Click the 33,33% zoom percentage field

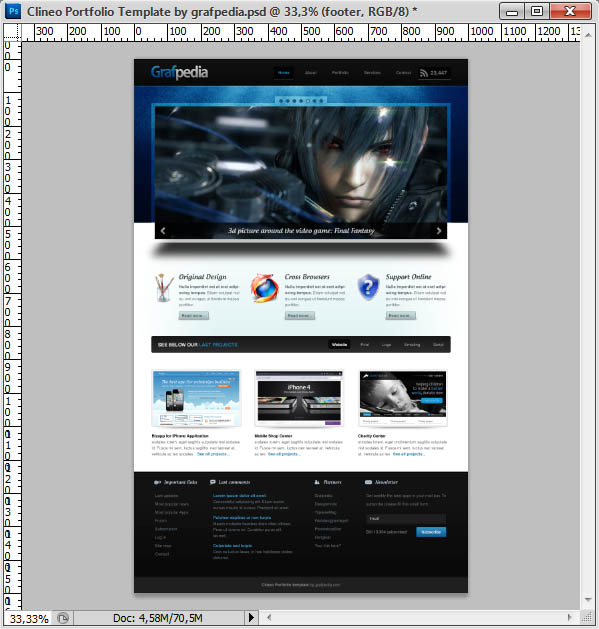29,619
